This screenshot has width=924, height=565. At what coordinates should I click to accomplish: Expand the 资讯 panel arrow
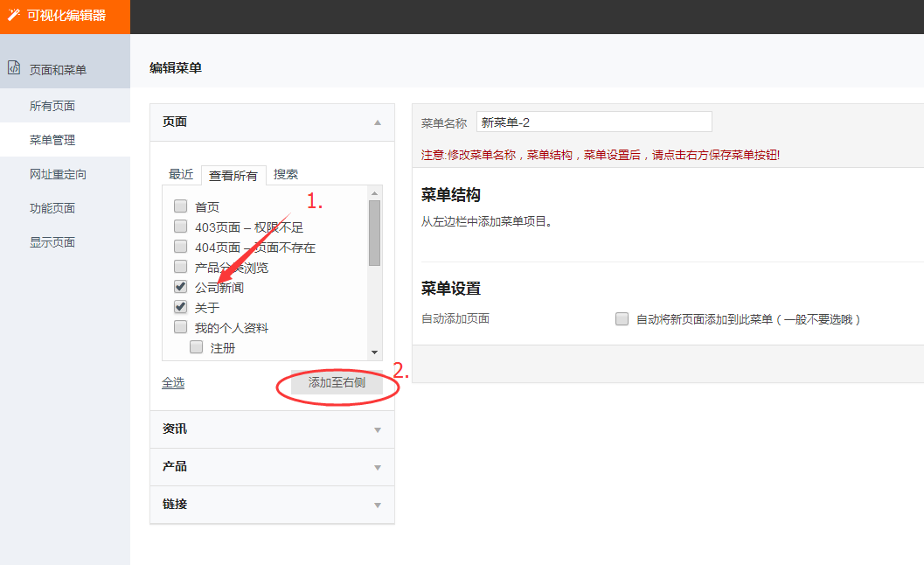(x=378, y=430)
